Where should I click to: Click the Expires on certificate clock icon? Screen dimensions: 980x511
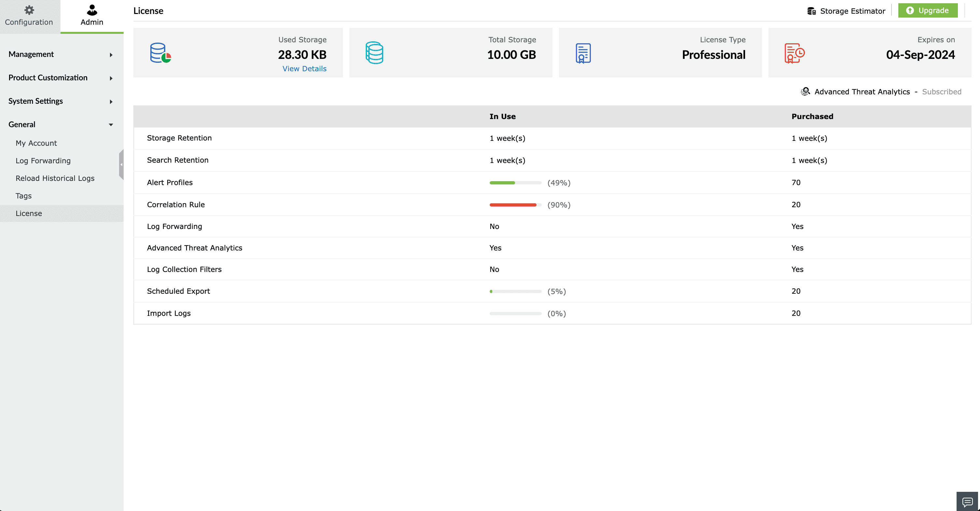click(x=794, y=53)
